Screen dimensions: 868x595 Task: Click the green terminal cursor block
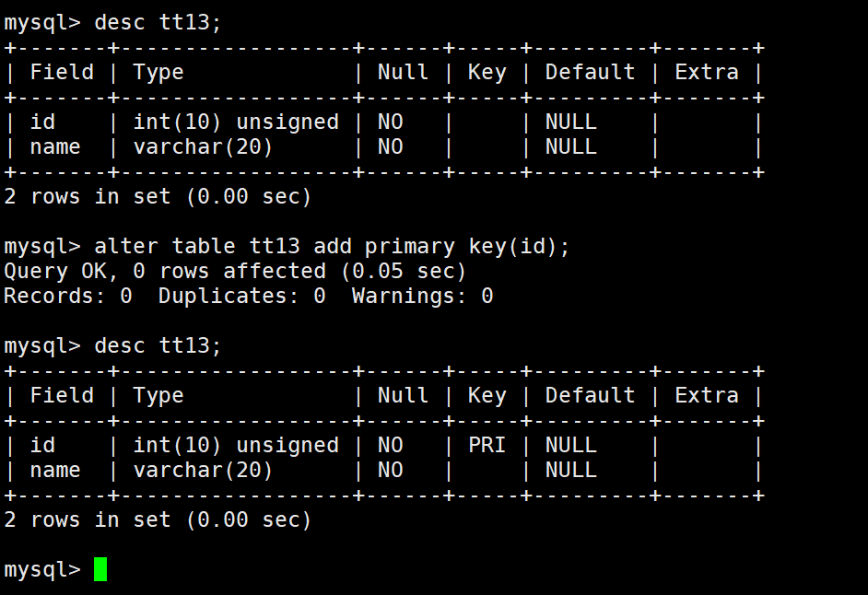100,569
